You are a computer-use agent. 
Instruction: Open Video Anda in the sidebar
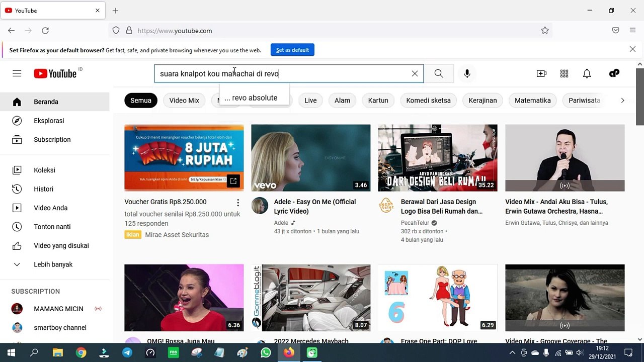54,208
